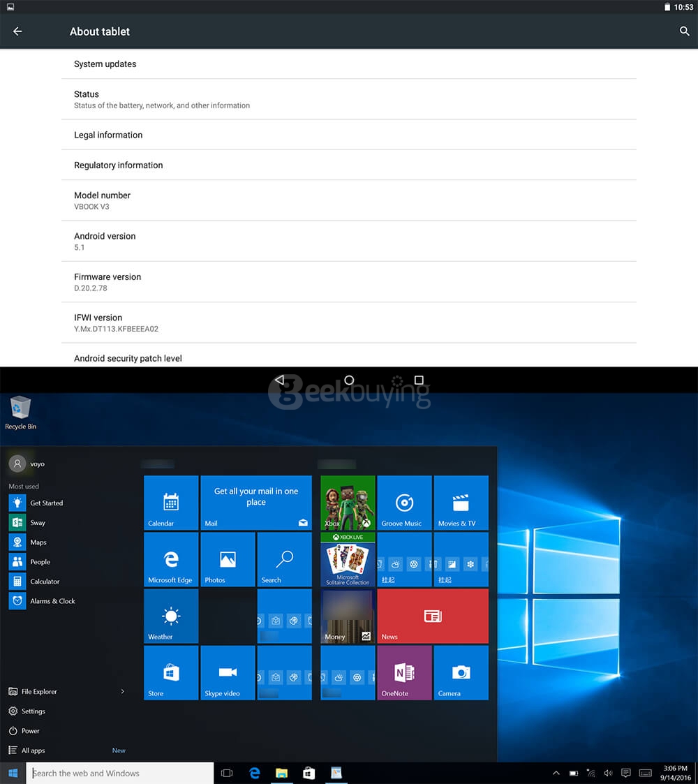Show hidden system tray icons
Image resolution: width=698 pixels, height=784 pixels.
[556, 773]
